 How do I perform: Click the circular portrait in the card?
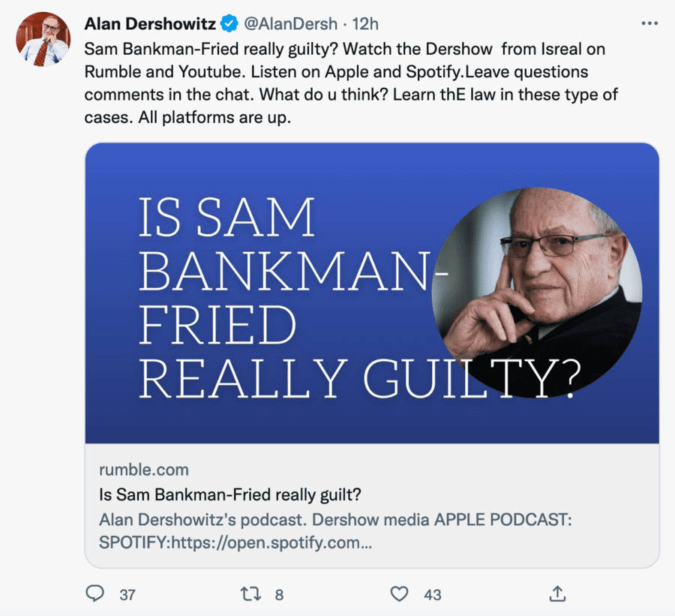tap(536, 293)
